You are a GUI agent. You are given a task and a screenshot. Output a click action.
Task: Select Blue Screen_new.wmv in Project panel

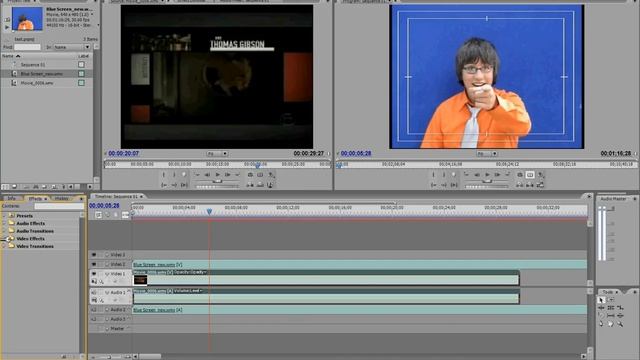[42, 74]
